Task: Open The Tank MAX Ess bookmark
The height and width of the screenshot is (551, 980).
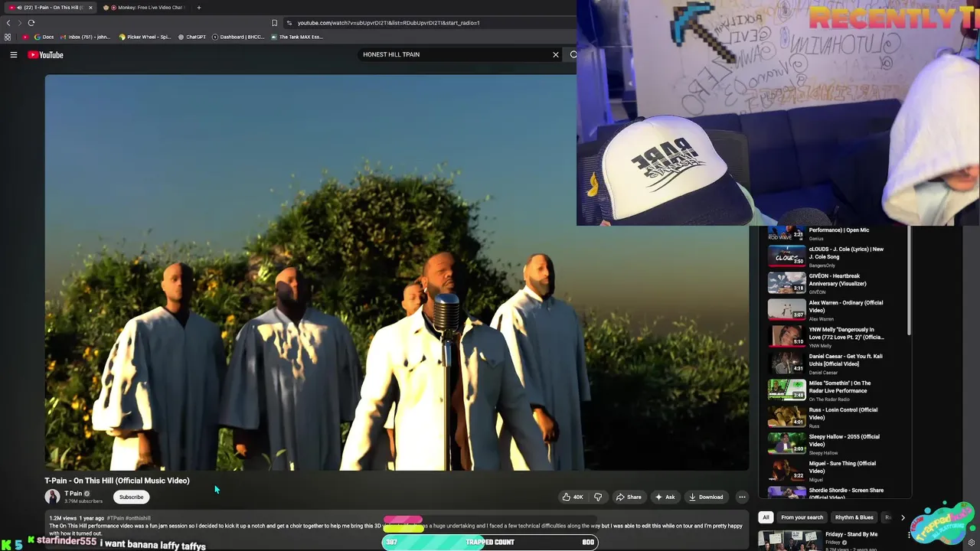Action: point(297,37)
